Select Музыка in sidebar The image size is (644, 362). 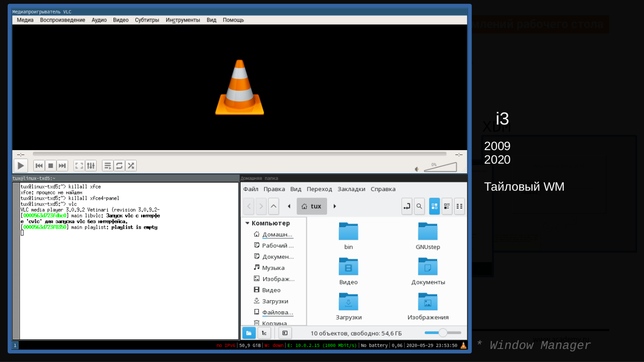[273, 267]
